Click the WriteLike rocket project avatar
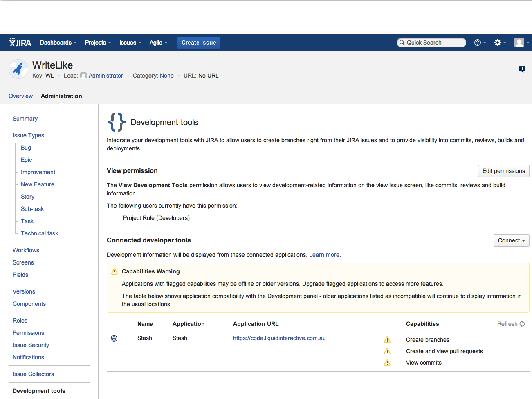532x399 pixels. (18, 69)
